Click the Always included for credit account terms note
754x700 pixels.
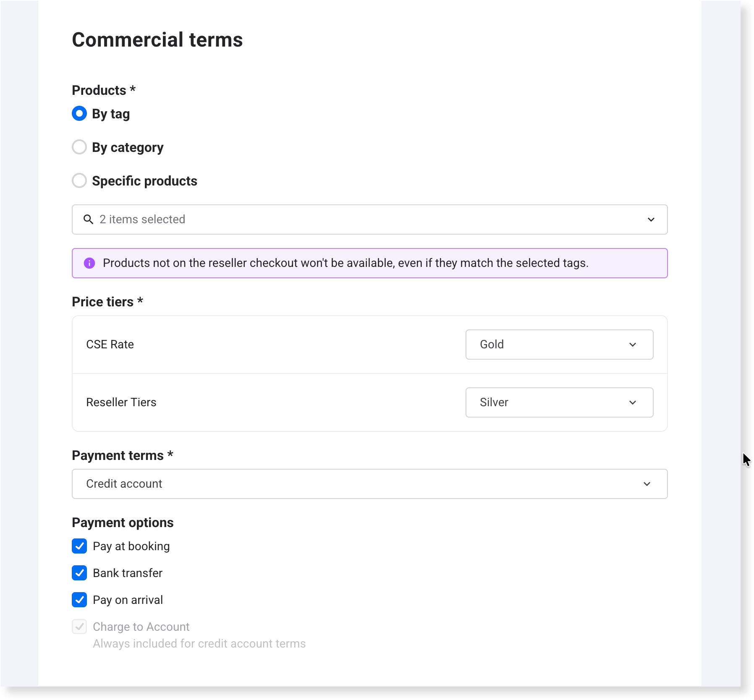click(x=199, y=643)
